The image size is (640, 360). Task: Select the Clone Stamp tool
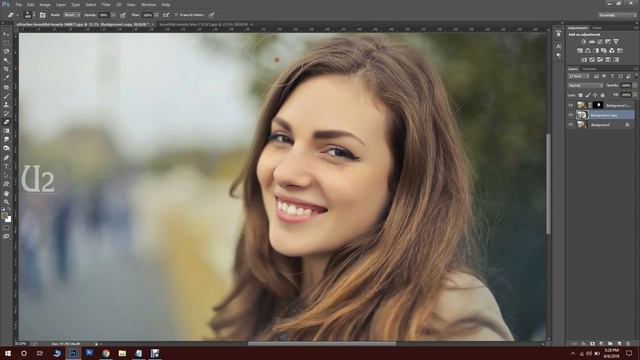[x=6, y=104]
